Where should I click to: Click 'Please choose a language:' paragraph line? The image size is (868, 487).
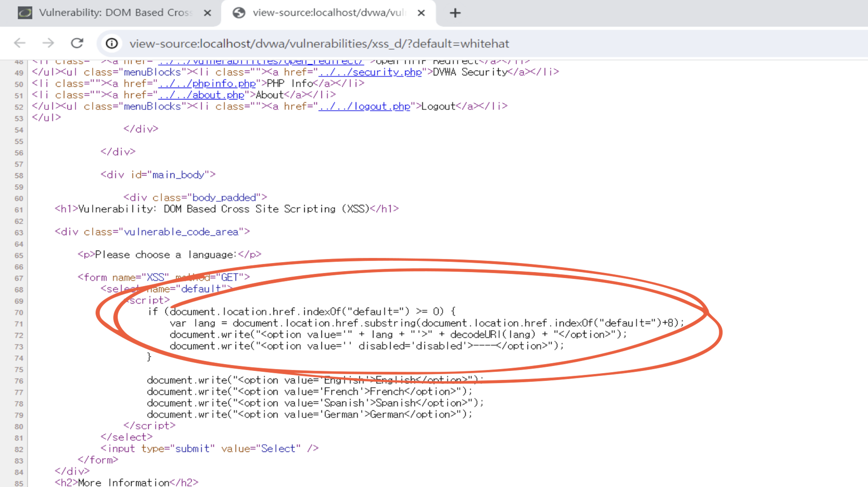[x=169, y=254]
